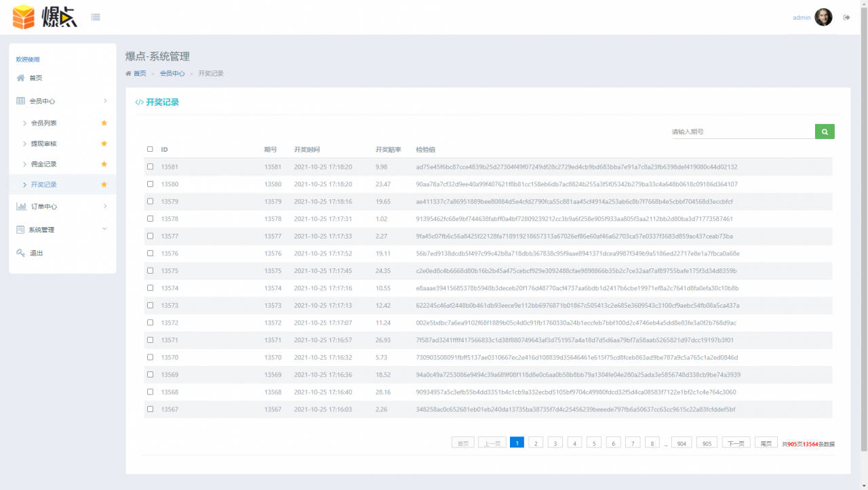The image size is (868, 490).
Task: Check the box for row 13578
Action: point(150,218)
